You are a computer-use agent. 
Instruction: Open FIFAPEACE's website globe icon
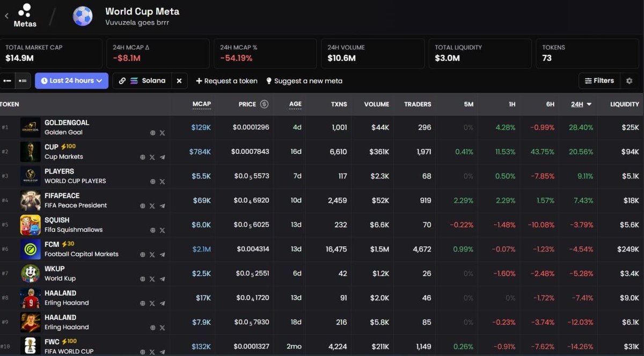[x=142, y=206]
